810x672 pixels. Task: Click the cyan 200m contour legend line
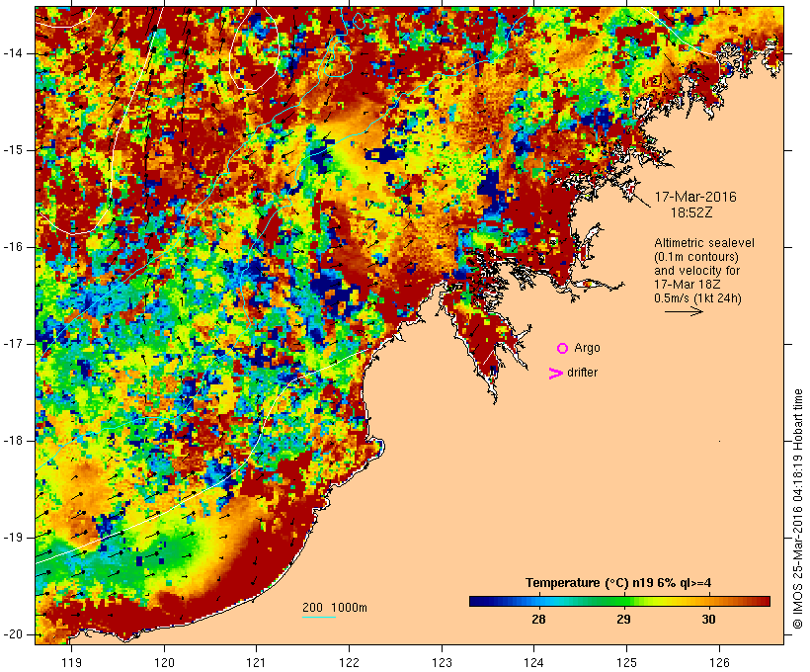point(319,617)
